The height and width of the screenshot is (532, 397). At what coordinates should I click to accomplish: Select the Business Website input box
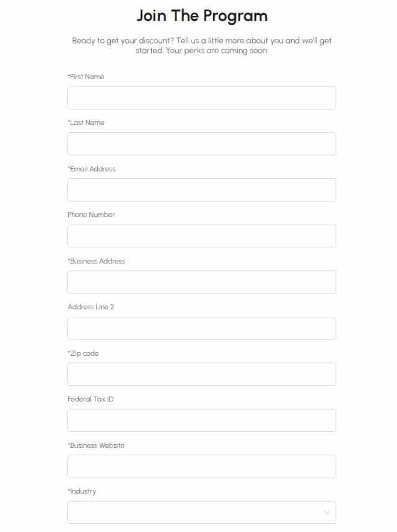(x=202, y=466)
